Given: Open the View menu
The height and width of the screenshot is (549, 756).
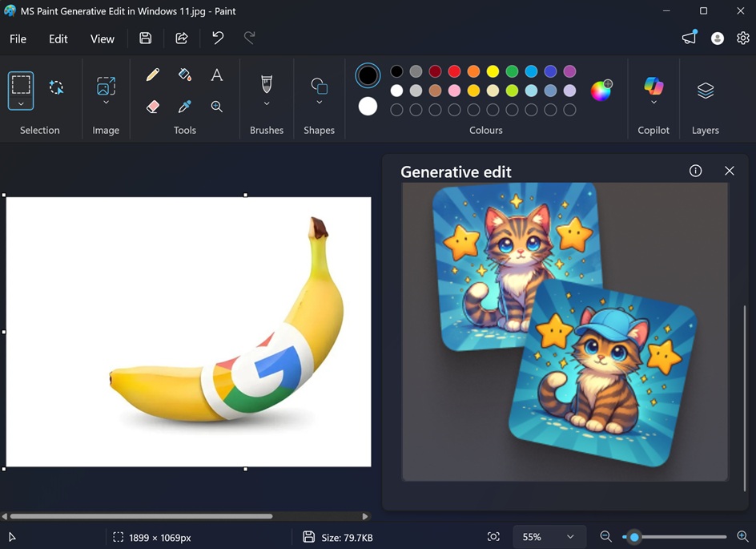Looking at the screenshot, I should (102, 38).
